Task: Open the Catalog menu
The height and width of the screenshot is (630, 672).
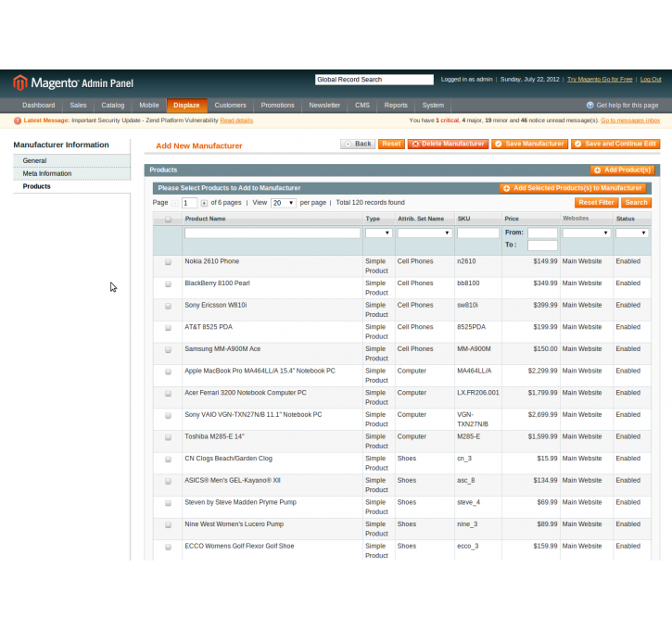Action: click(x=113, y=106)
